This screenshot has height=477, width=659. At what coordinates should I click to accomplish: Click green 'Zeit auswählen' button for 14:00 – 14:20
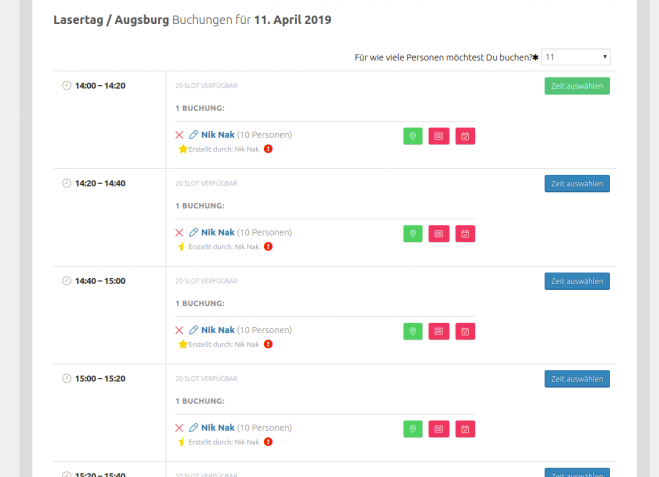[x=577, y=86]
